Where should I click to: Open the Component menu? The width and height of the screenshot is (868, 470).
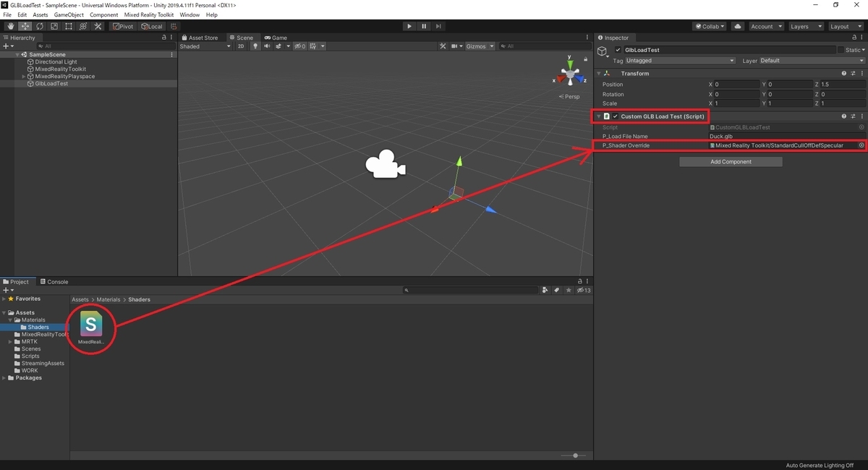tap(103, 14)
